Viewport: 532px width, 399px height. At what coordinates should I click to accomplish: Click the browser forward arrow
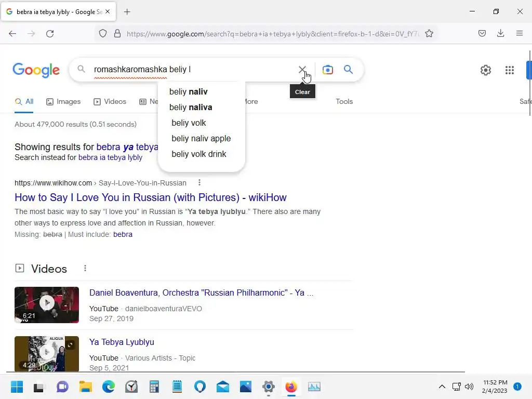point(31,34)
